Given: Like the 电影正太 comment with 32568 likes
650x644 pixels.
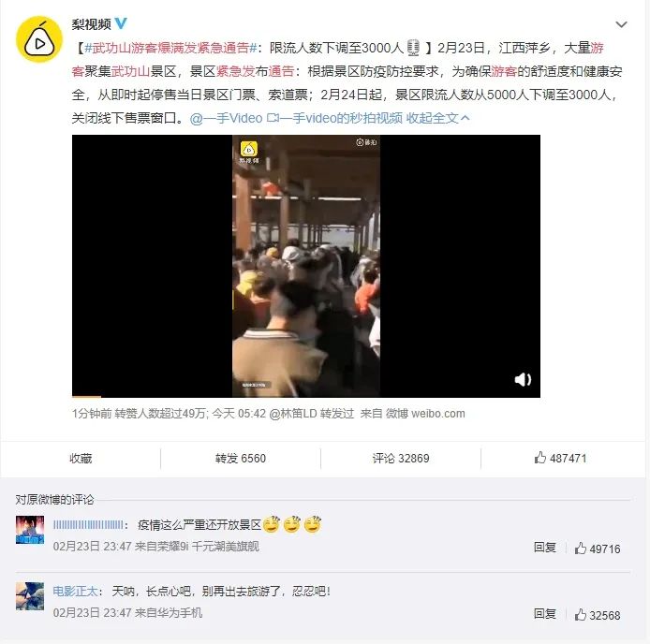Looking at the screenshot, I should 598,615.
